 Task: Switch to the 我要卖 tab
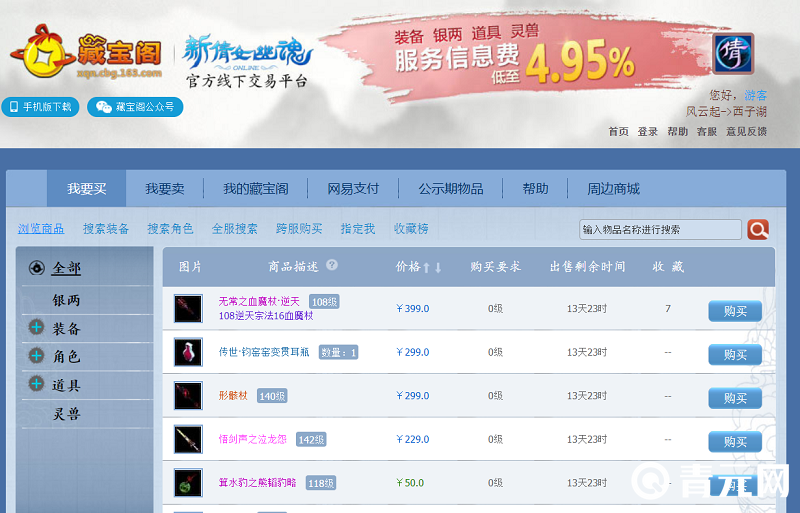165,189
